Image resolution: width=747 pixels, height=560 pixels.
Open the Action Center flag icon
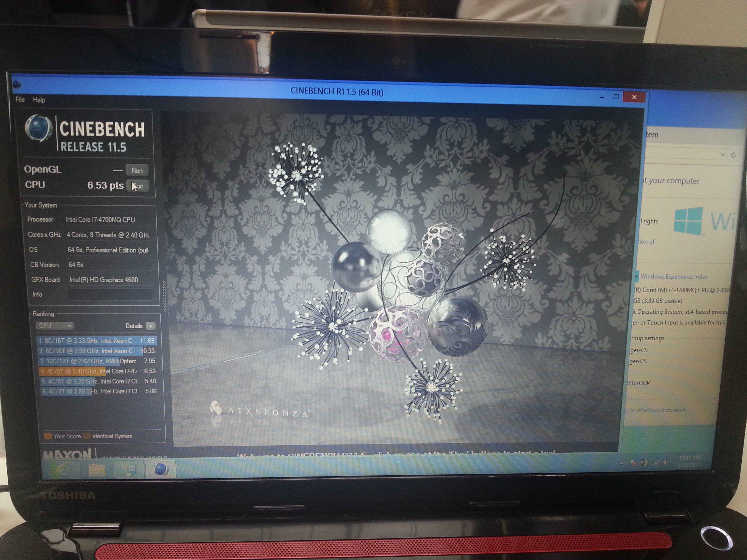coord(633,463)
